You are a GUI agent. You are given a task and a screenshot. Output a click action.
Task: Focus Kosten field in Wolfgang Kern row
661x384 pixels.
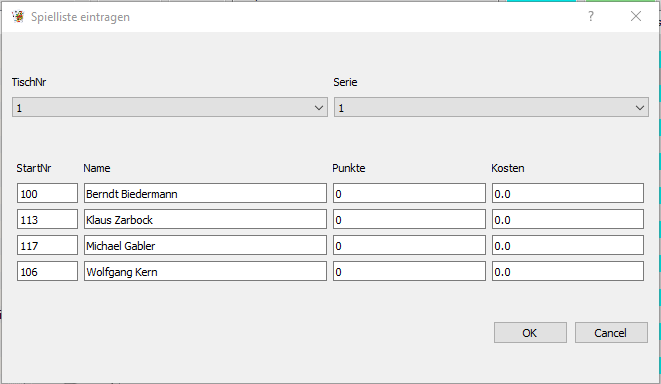(567, 271)
